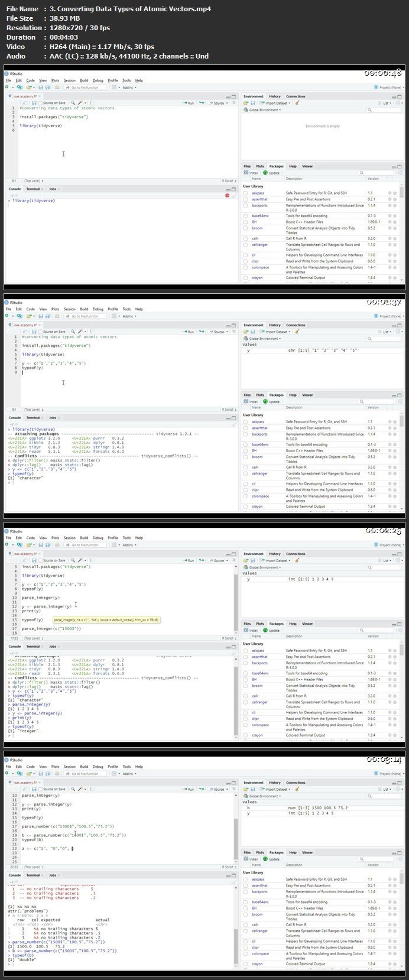Click the print icon in 00:00:48 main toolbar
The image size is (409, 980).
click(56, 87)
